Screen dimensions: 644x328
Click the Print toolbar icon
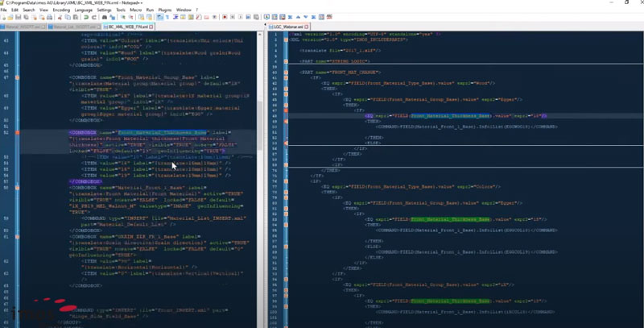[49, 17]
